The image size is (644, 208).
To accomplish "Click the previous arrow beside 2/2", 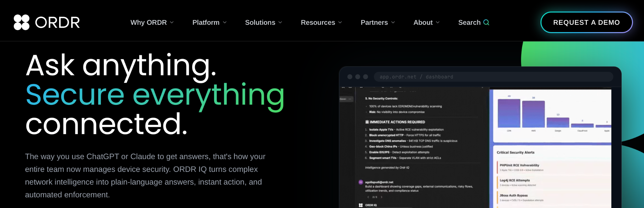I will click(368, 197).
